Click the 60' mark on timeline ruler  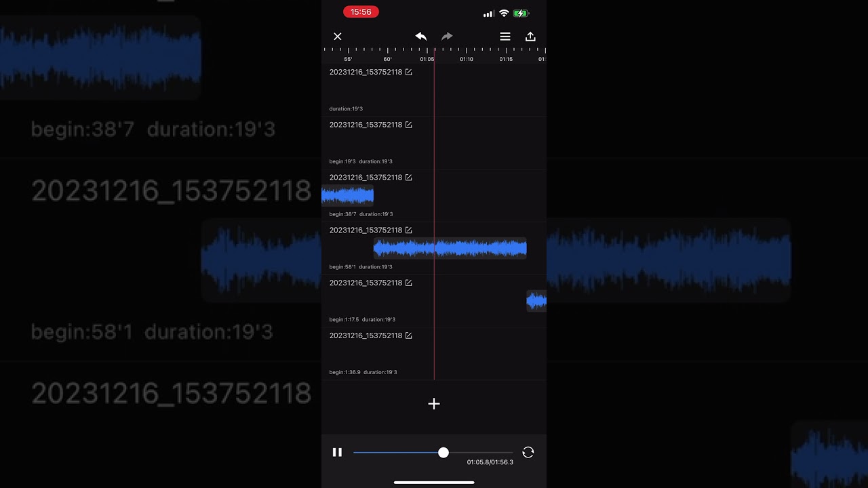tap(388, 59)
